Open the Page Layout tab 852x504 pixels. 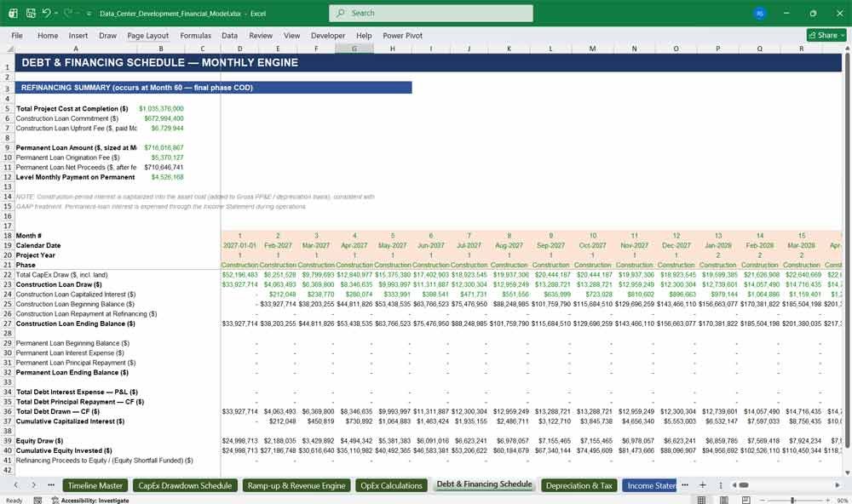(147, 35)
